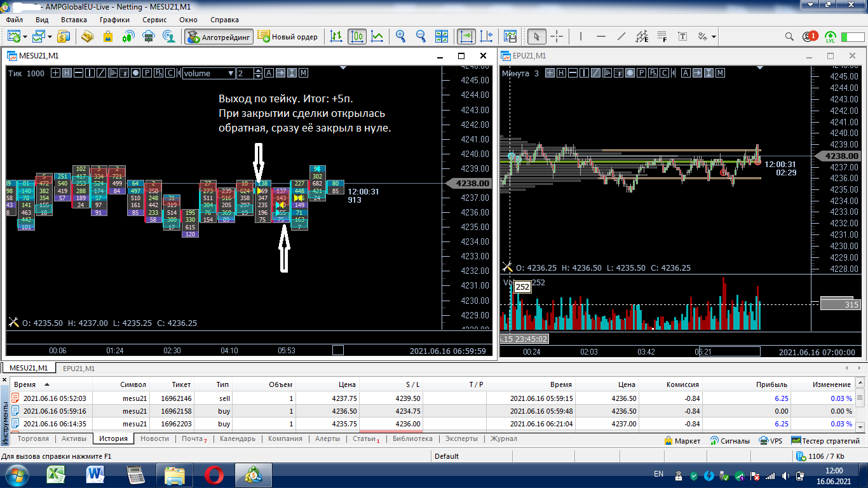Open the Вставка menu
The width and height of the screenshot is (868, 488).
[x=74, y=20]
